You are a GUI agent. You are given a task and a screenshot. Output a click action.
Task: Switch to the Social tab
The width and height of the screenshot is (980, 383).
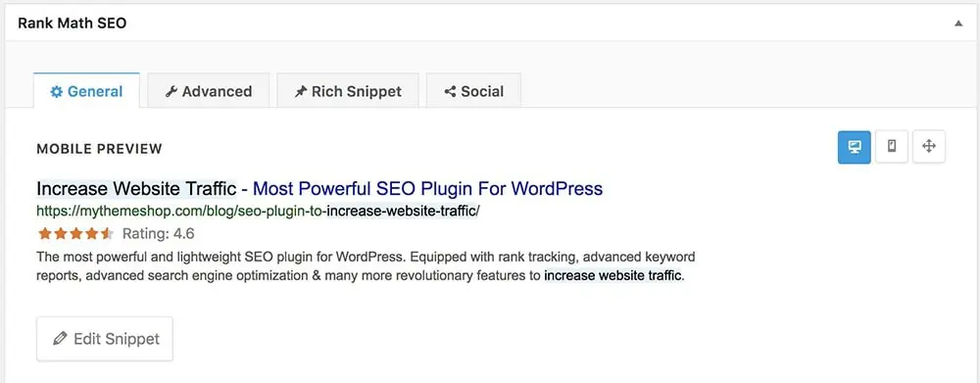[x=473, y=91]
